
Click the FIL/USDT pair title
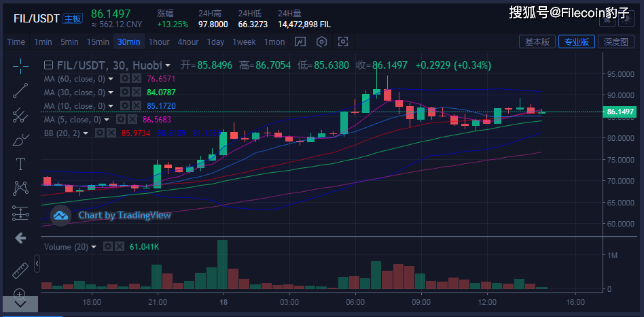pos(37,18)
